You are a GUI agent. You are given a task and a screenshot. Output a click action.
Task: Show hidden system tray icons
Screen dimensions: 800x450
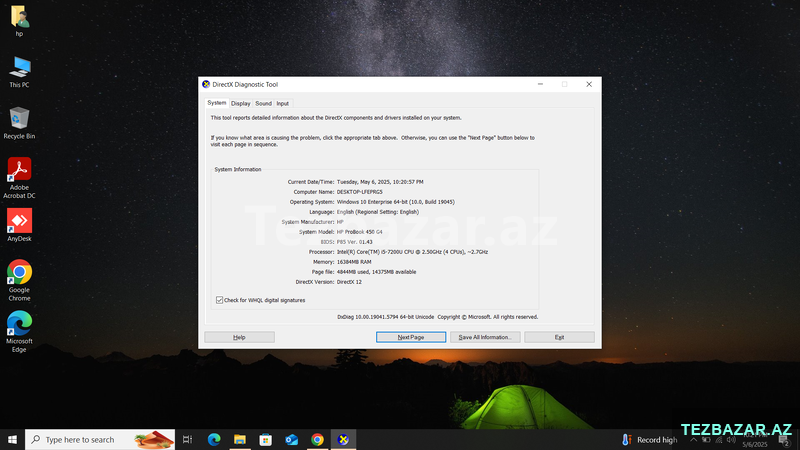(x=693, y=439)
